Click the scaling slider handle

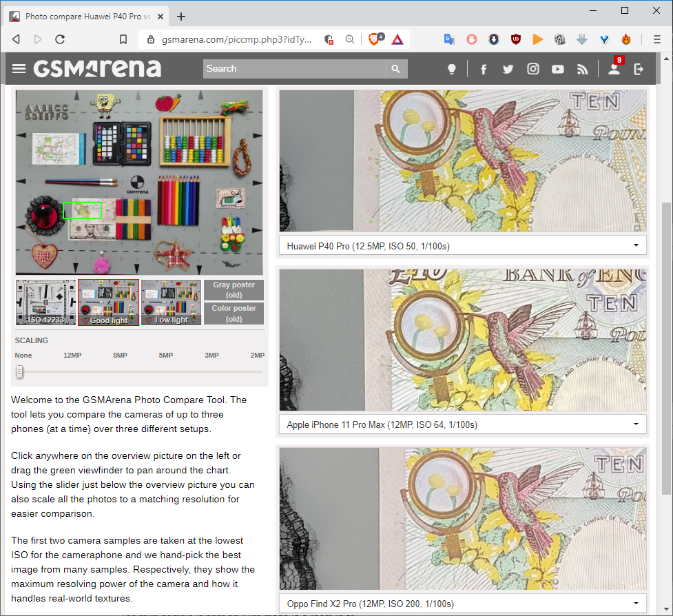(19, 372)
